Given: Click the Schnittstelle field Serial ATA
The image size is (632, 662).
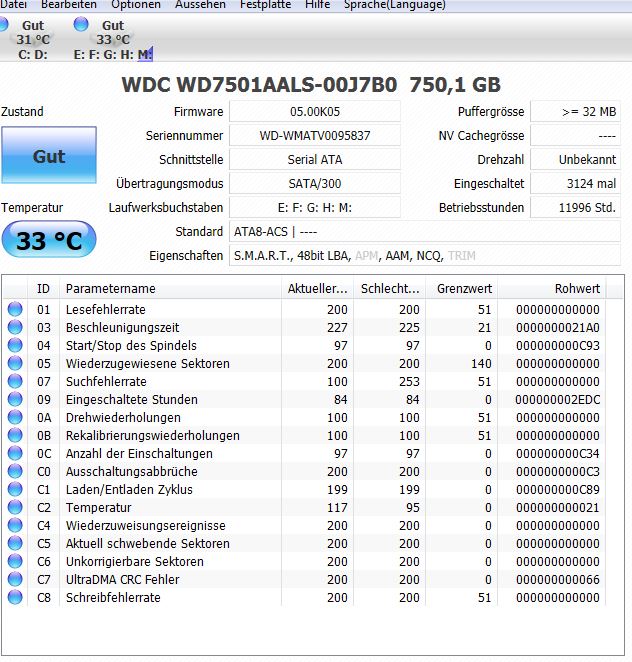Looking at the screenshot, I should pos(315,160).
